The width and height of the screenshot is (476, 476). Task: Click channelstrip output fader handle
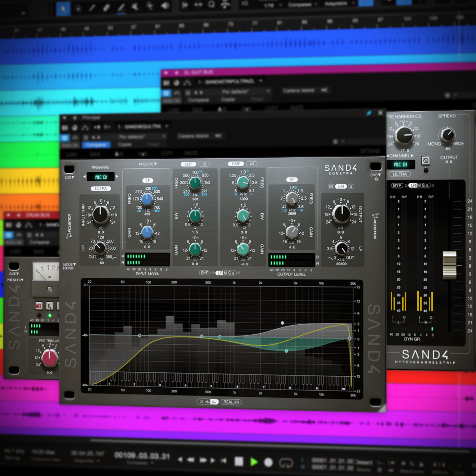point(449,265)
